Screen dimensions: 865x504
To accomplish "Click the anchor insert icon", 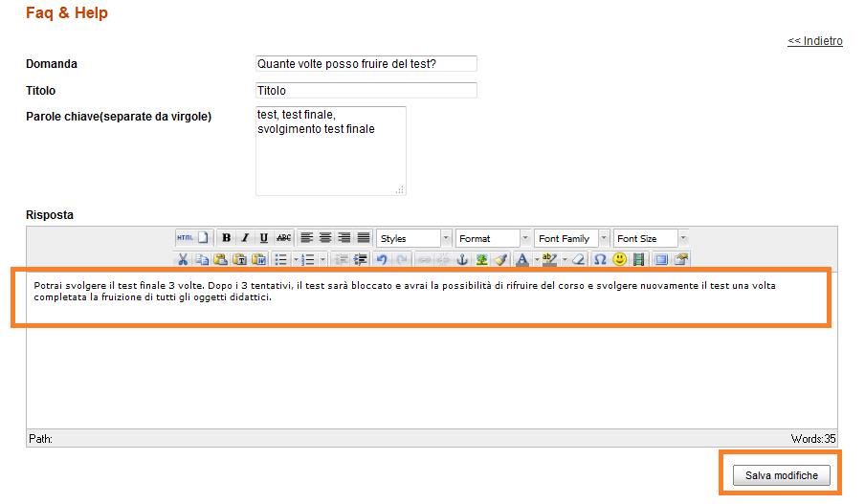I will tap(462, 259).
